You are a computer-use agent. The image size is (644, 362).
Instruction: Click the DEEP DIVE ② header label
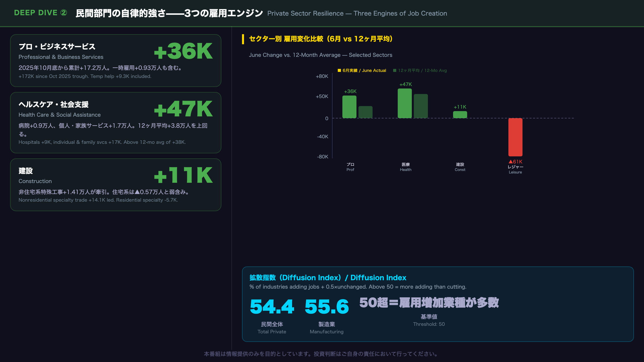point(41,13)
